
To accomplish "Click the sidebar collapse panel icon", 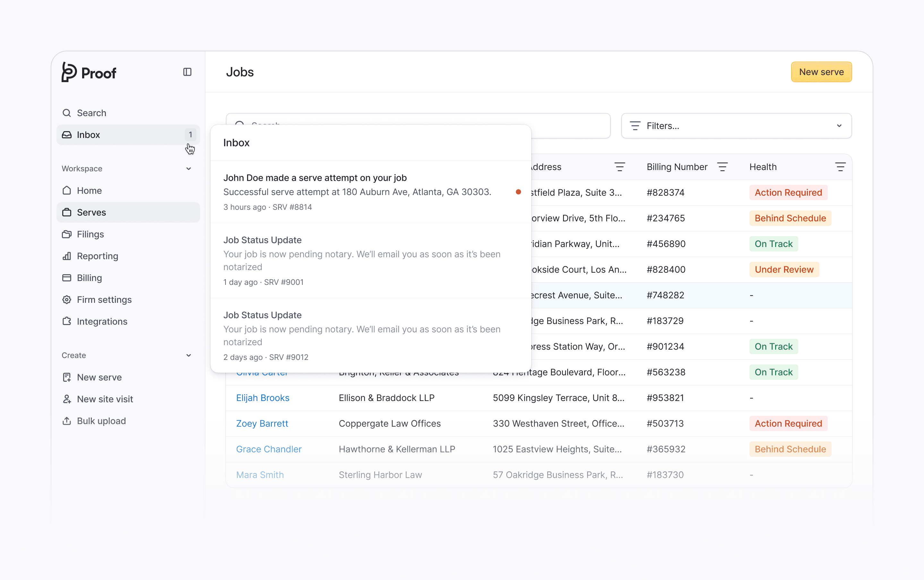I will point(187,72).
